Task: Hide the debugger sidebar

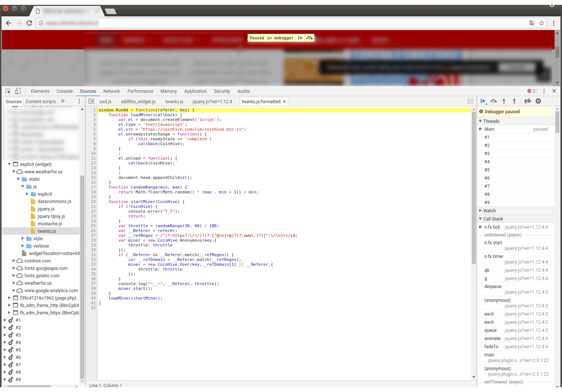Action: (470, 101)
